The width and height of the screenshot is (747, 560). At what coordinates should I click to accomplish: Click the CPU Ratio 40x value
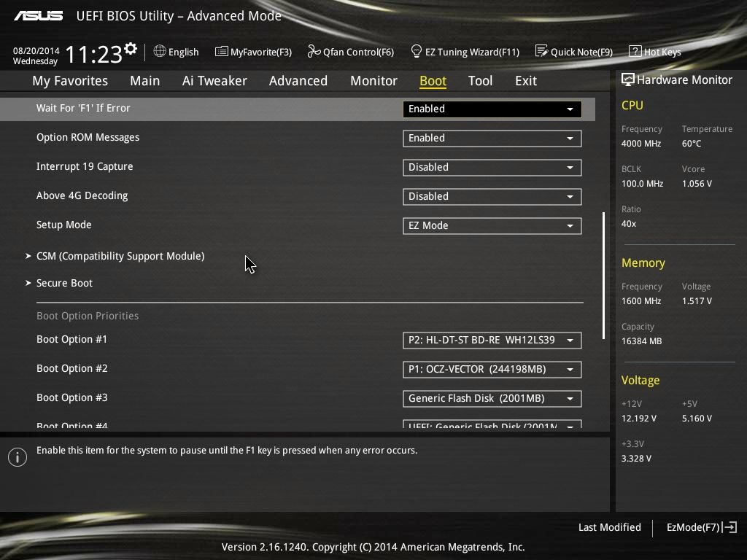pos(629,223)
